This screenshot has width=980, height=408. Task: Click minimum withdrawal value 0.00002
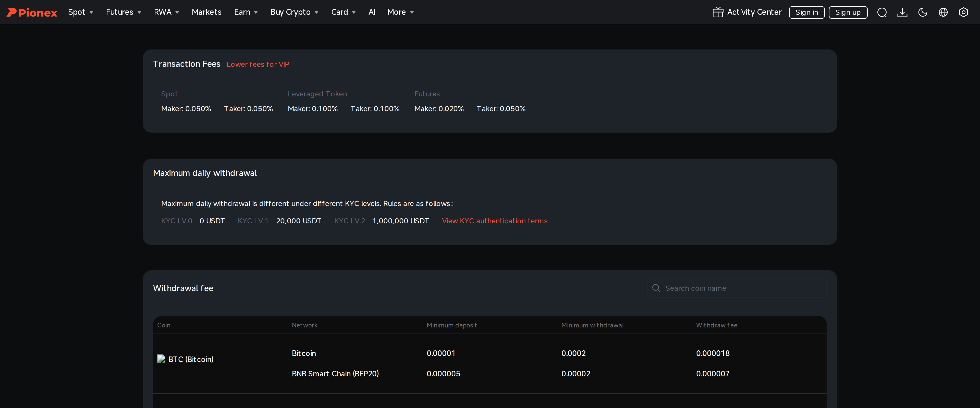point(575,374)
